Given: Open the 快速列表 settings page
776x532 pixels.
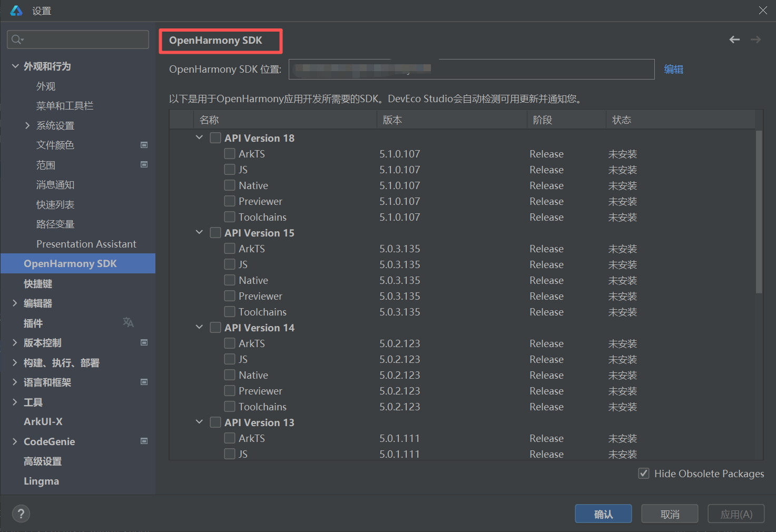Looking at the screenshot, I should click(x=55, y=204).
